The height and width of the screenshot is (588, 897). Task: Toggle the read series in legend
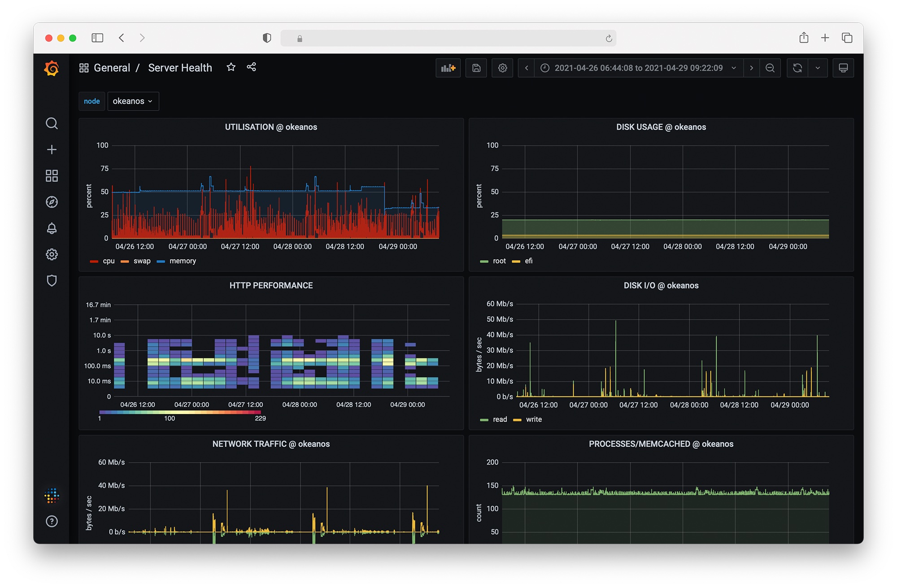[500, 419]
